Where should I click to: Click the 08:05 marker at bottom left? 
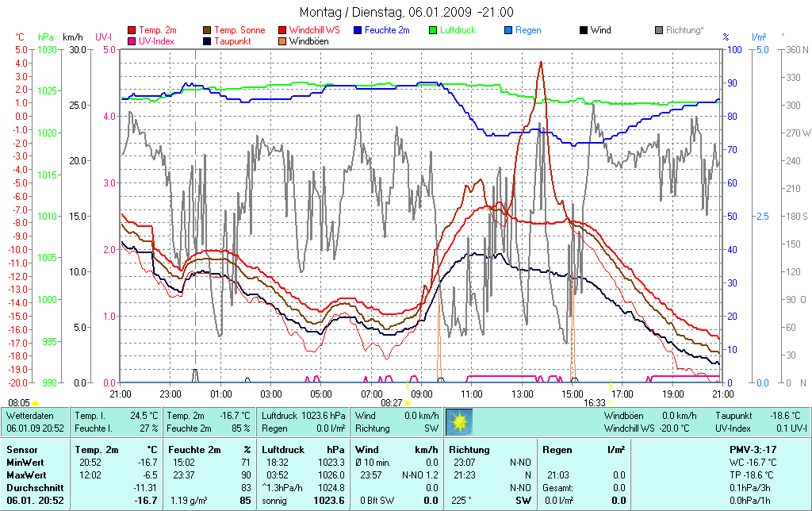(x=20, y=402)
